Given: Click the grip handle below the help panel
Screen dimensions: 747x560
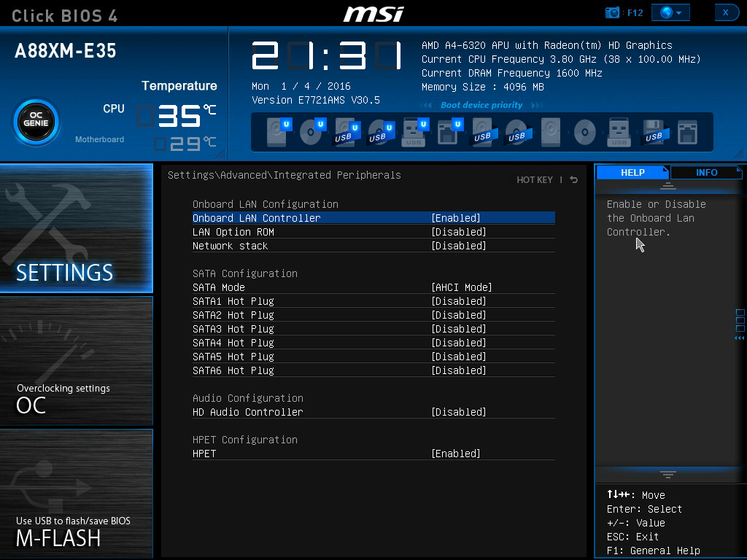Looking at the screenshot, I should coord(668,474).
